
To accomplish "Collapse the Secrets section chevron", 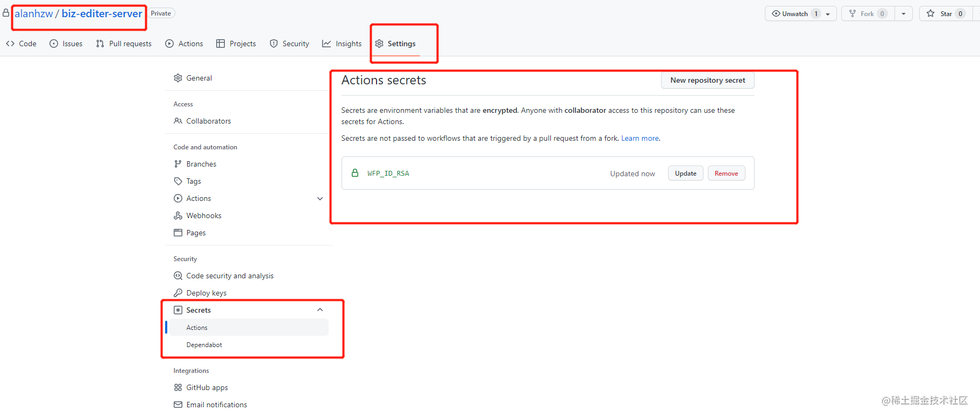I will [320, 310].
